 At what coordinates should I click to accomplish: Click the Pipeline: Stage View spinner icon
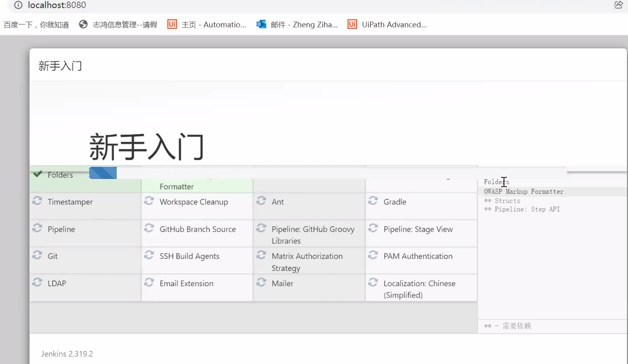(374, 228)
